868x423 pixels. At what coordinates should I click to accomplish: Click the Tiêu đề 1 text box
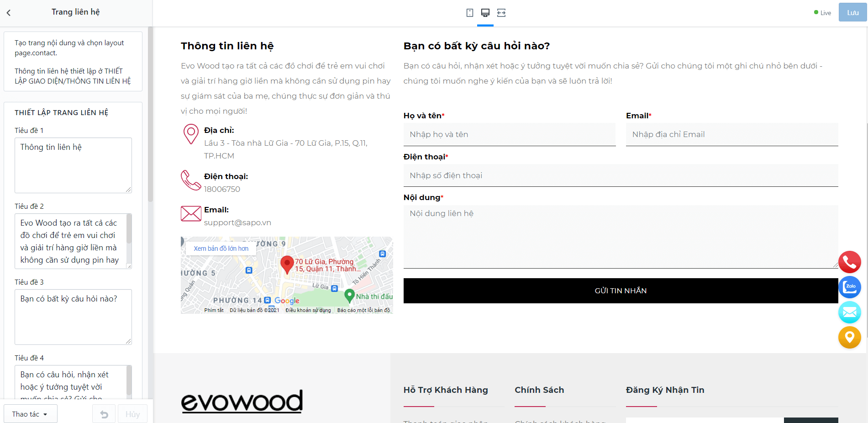click(73, 165)
